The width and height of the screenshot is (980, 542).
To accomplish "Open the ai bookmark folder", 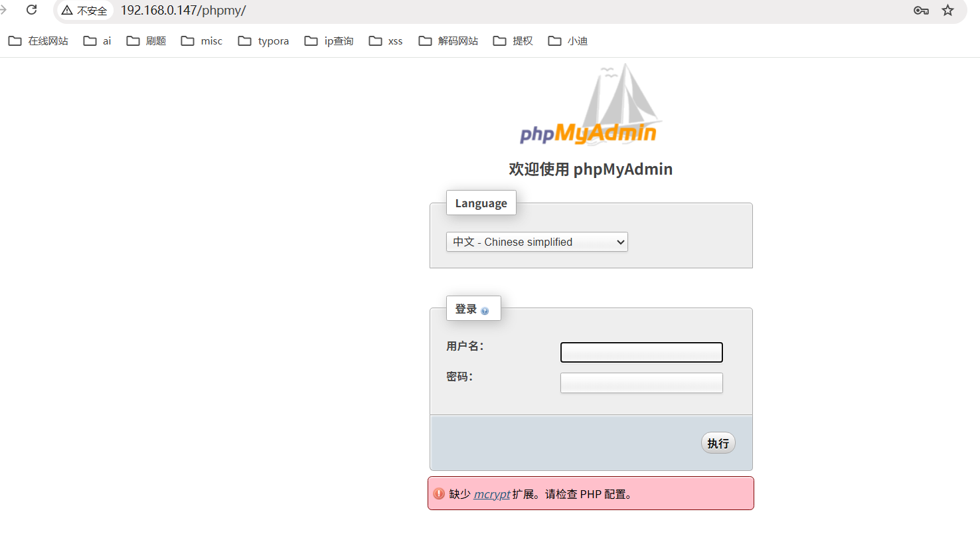I will pyautogui.click(x=98, y=41).
